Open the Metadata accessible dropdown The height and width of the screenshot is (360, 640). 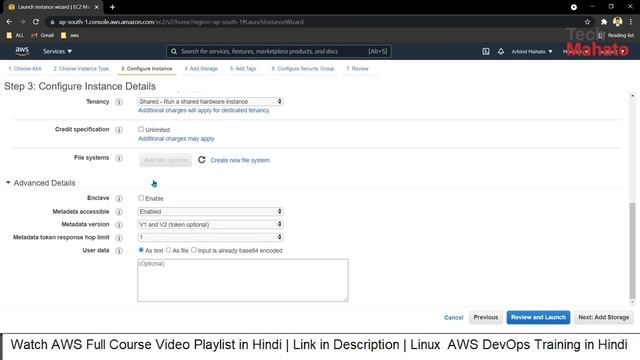(210, 211)
